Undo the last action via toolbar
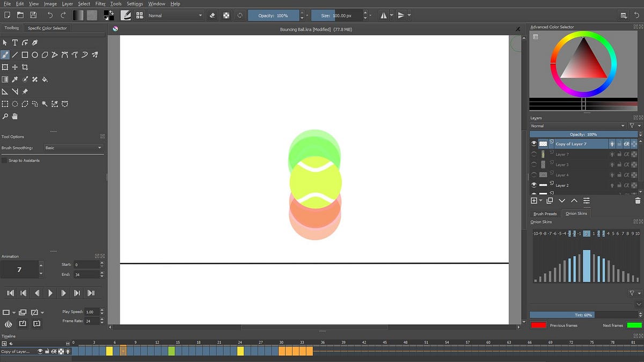This screenshot has width=644, height=362. tap(50, 16)
